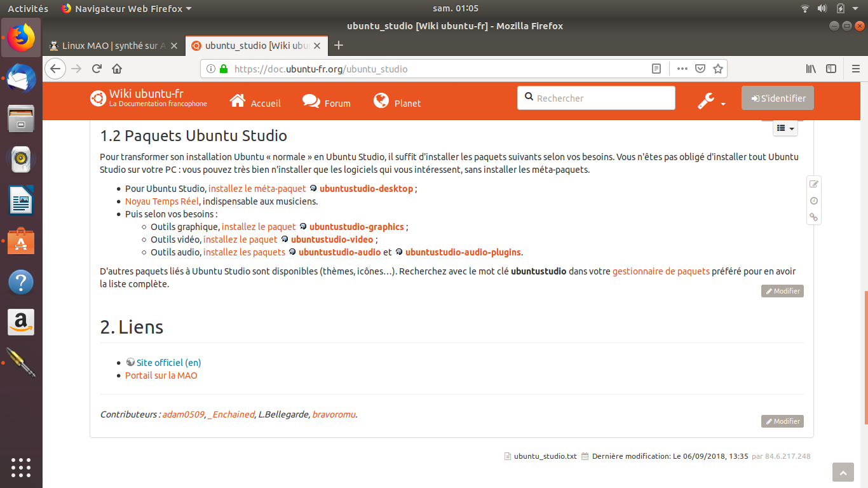Open contributor adam0509's profile link
This screenshot has height=488, width=868.
click(x=183, y=414)
